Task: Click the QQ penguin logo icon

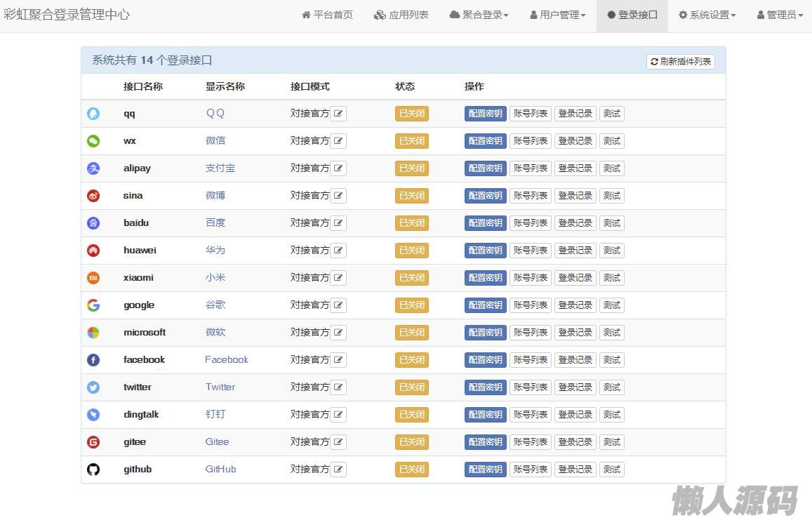Action: [93, 114]
